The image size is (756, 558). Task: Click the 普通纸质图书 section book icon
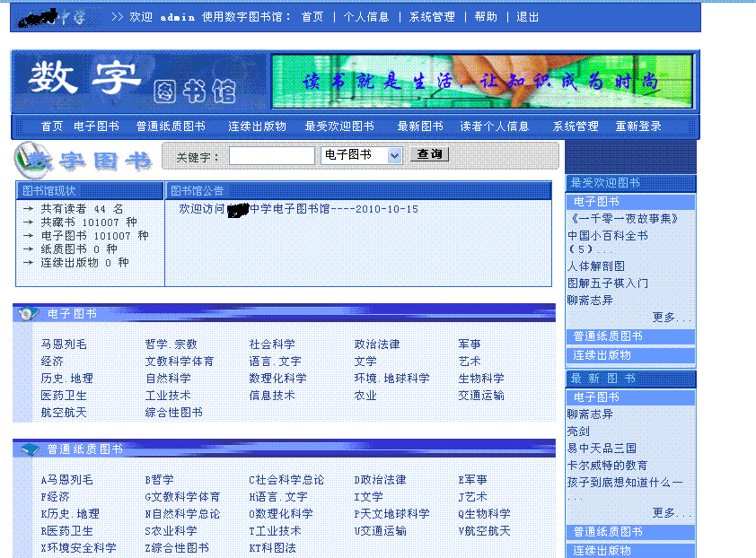click(29, 449)
